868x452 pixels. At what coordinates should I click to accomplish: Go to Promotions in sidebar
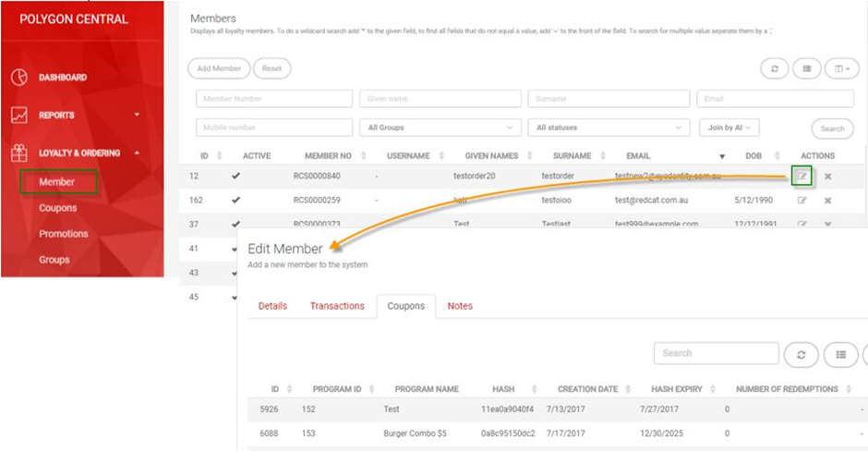coord(63,234)
